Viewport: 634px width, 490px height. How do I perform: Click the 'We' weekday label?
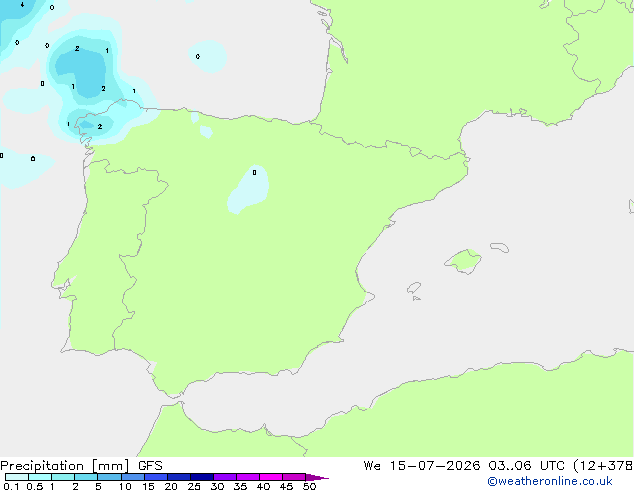372,466
